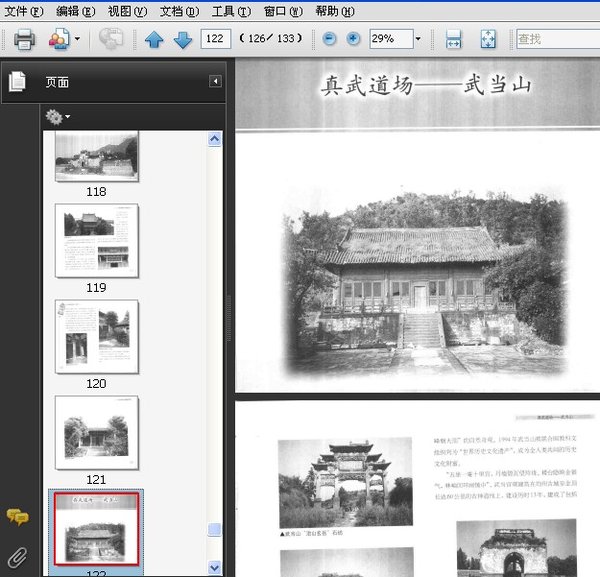
Task: Open the collaborate people icon
Action: (59, 39)
